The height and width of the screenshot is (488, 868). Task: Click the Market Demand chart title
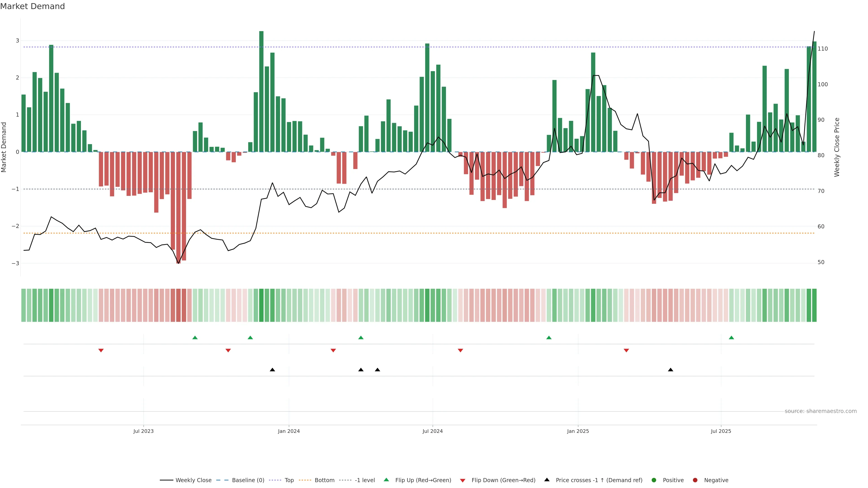coord(32,6)
